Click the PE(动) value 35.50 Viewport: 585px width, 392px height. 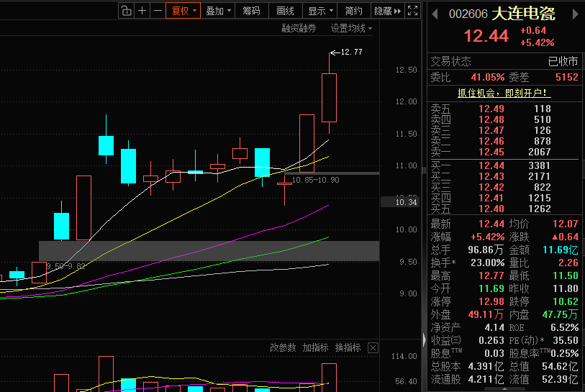click(x=566, y=340)
